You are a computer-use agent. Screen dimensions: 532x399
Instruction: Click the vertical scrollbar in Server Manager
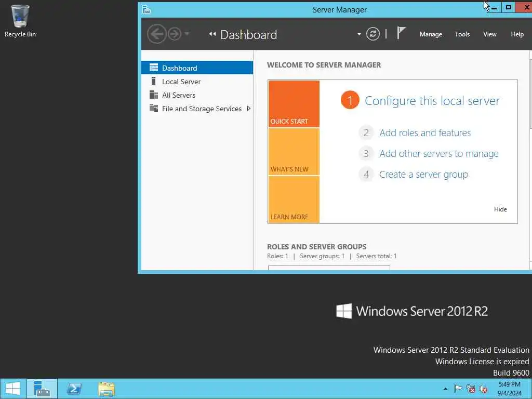coord(530,94)
